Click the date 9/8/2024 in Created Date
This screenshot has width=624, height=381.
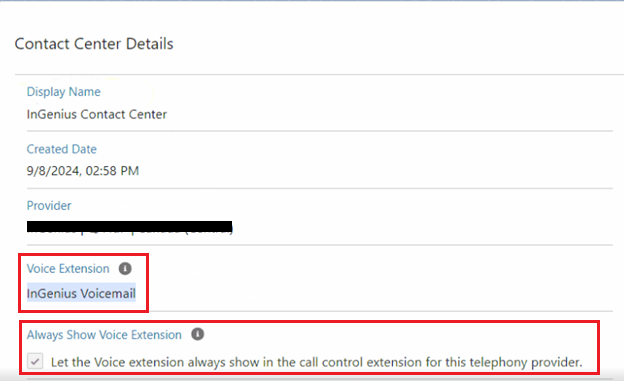54,171
